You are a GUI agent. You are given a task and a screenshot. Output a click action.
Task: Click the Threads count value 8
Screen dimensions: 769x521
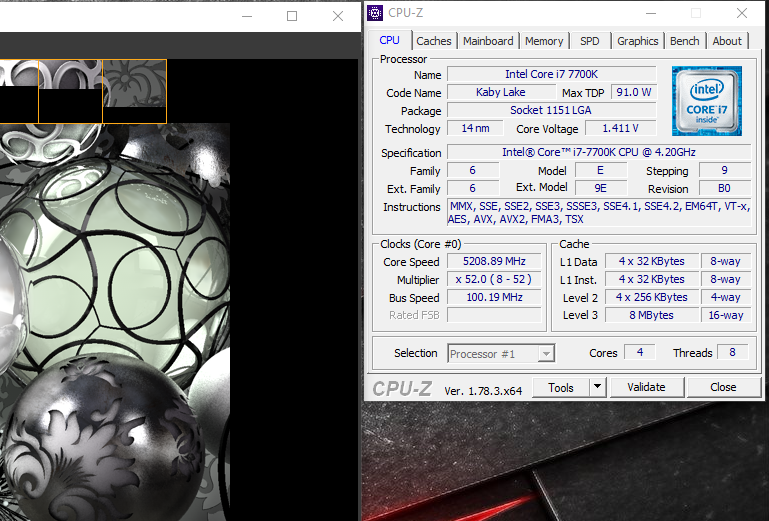(x=732, y=352)
